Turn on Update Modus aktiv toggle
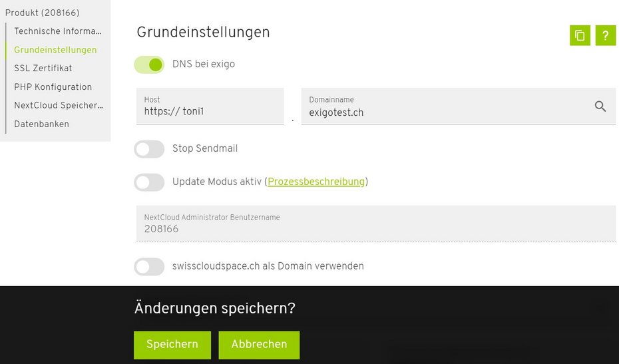619x364 pixels. click(149, 182)
